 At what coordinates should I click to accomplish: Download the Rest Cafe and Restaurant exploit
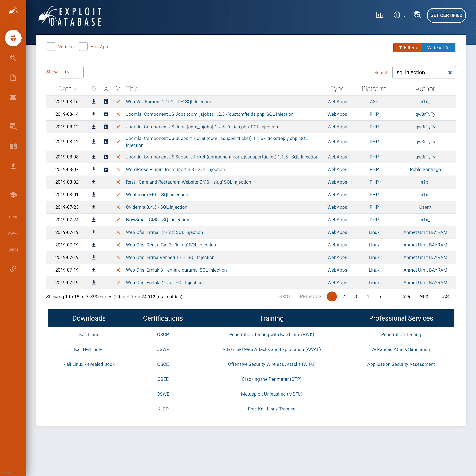94,182
